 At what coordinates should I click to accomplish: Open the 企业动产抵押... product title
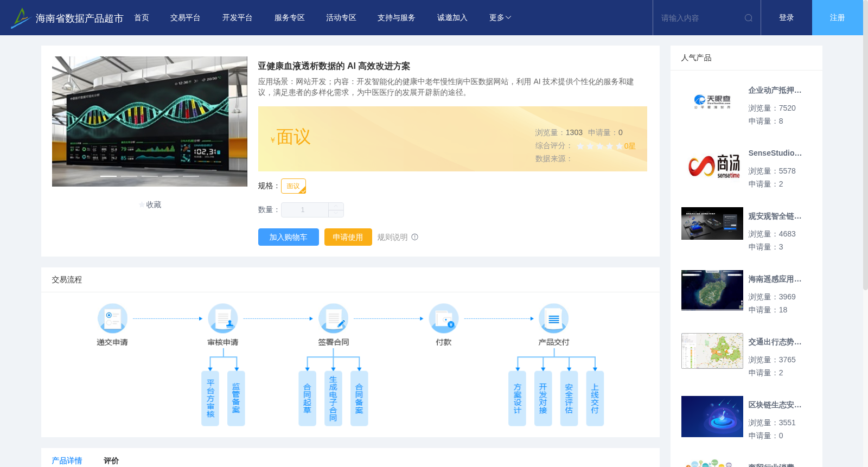pyautogui.click(x=775, y=91)
